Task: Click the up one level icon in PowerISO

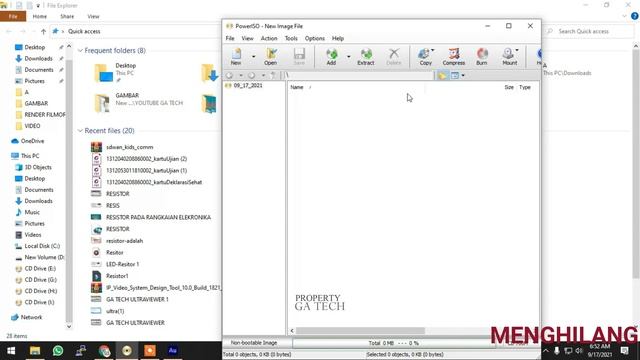Action: coord(273,76)
